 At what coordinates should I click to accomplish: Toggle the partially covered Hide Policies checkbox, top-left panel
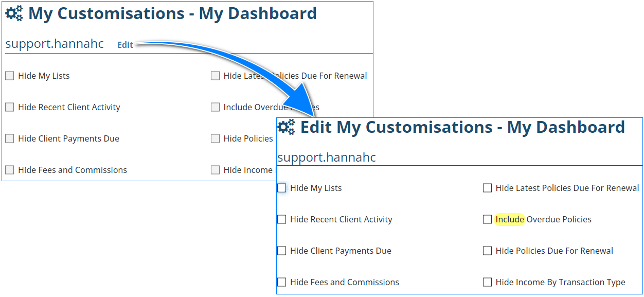216,139
